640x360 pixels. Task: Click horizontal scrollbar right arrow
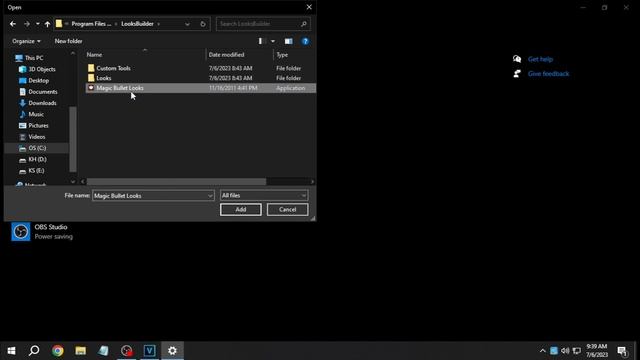click(x=313, y=182)
